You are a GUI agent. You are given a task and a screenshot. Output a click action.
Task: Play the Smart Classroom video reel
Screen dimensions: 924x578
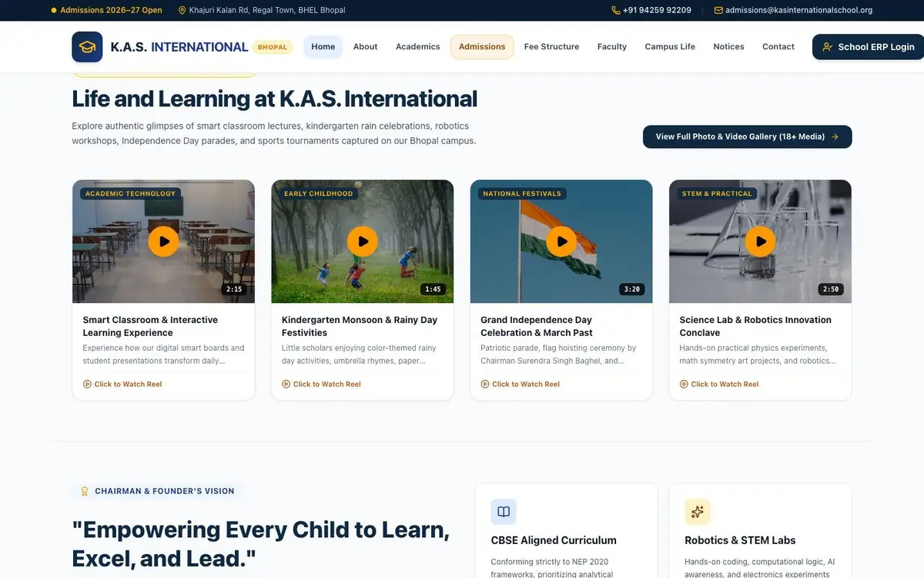coord(163,241)
